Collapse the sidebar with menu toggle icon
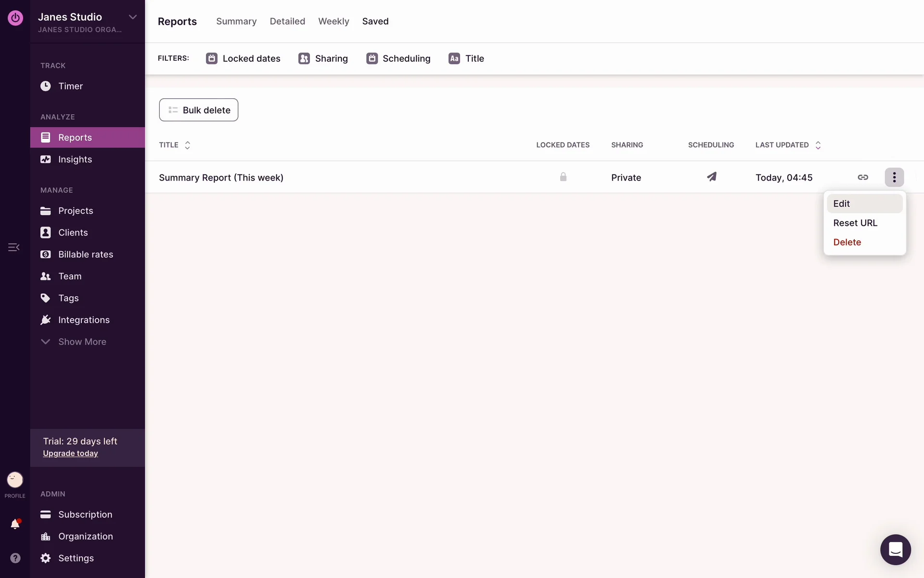Viewport: 924px width, 578px height. 13,247
